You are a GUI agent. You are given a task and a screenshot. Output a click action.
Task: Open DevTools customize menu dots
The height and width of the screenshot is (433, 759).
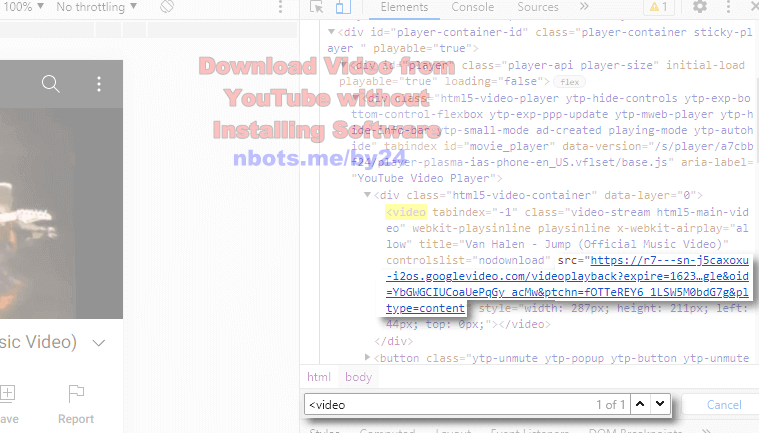[x=729, y=7]
